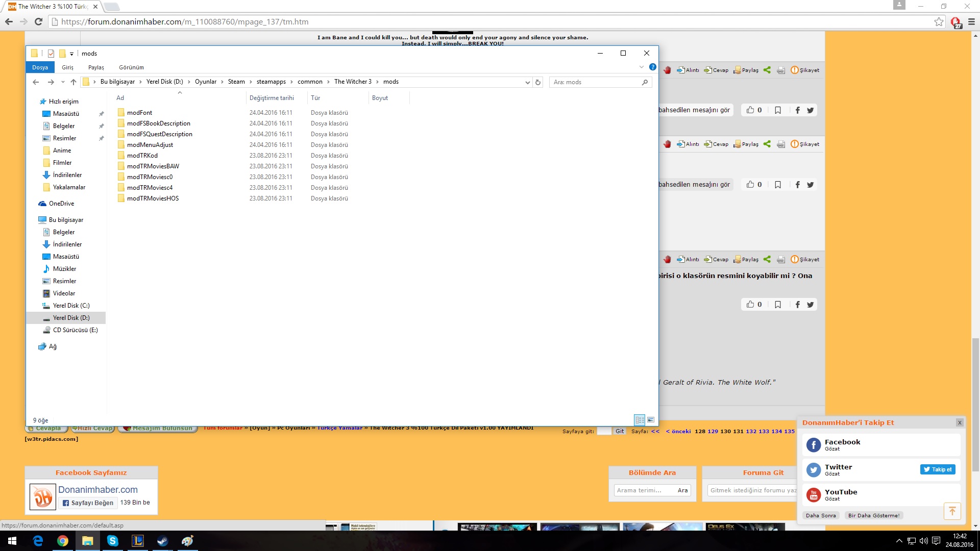
Task: Bookmark the third forum post
Action: [778, 305]
